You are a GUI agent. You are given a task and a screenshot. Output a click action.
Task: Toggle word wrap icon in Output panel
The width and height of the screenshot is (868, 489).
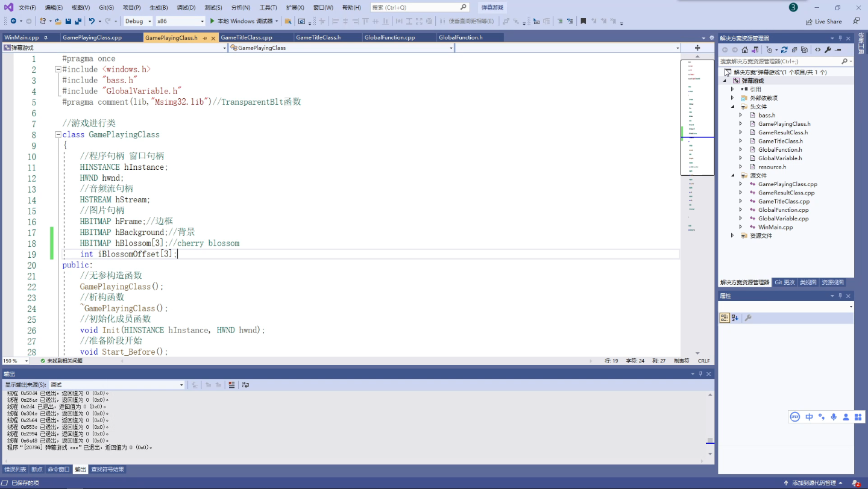pyautogui.click(x=245, y=385)
